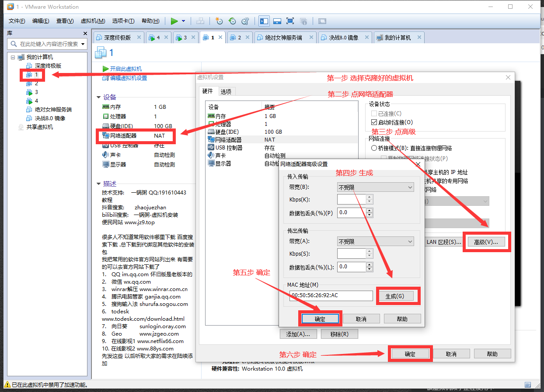Click 取消 in advanced network settings dialog
544x392 pixels.
pos(361,319)
